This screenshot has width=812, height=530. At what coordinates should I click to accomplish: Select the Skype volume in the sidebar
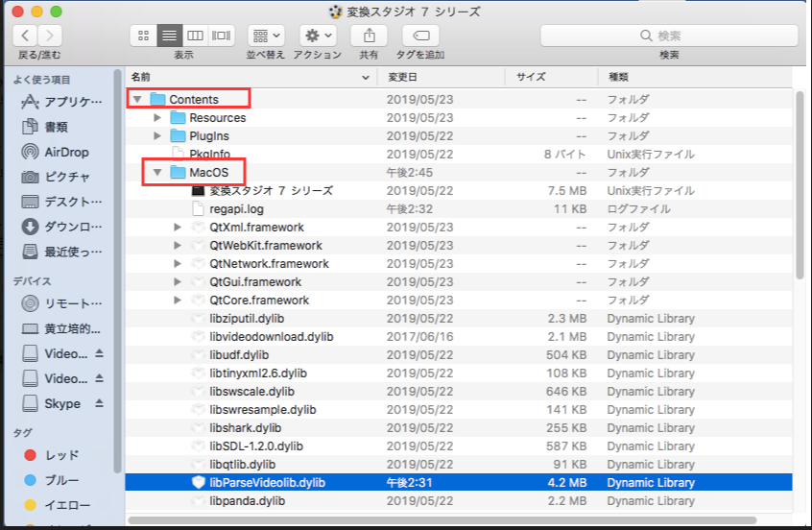click(52, 403)
